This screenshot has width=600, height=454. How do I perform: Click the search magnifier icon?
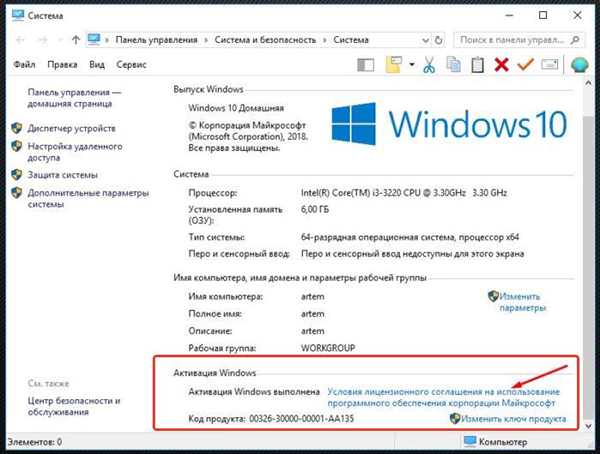tap(574, 39)
